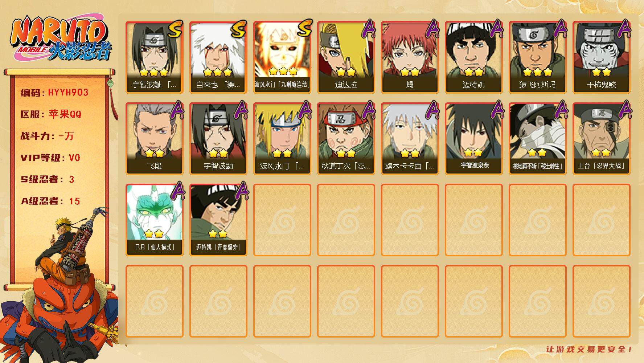This screenshot has height=363, width=644.
Task: Select the 猿飞阿斯玛 card
Action: click(537, 57)
